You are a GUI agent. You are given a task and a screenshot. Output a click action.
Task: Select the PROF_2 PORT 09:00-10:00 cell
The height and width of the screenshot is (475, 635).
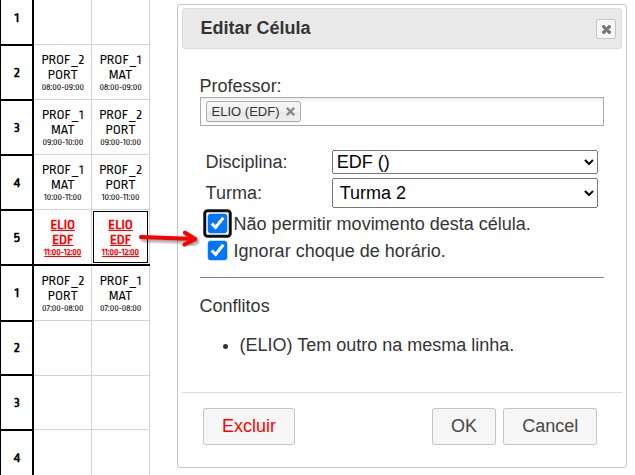tap(120, 128)
